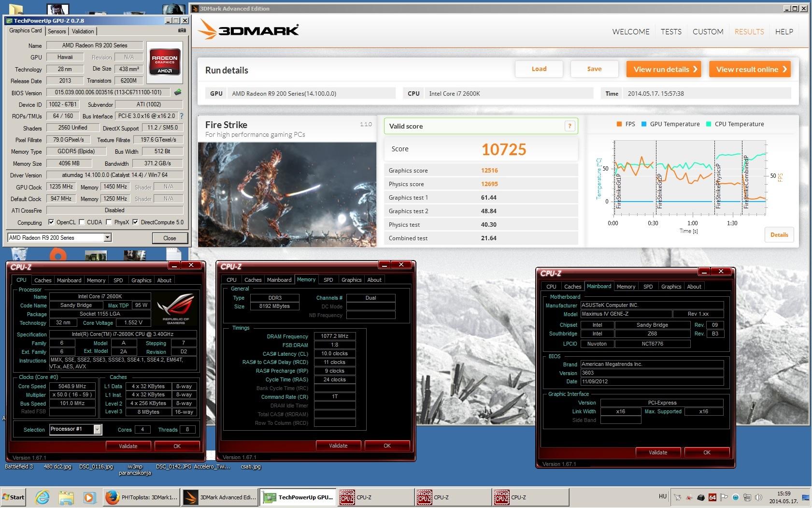Viewport: 812px width, 508px height.
Task: Click the Save button in Run details
Action: [x=594, y=69]
